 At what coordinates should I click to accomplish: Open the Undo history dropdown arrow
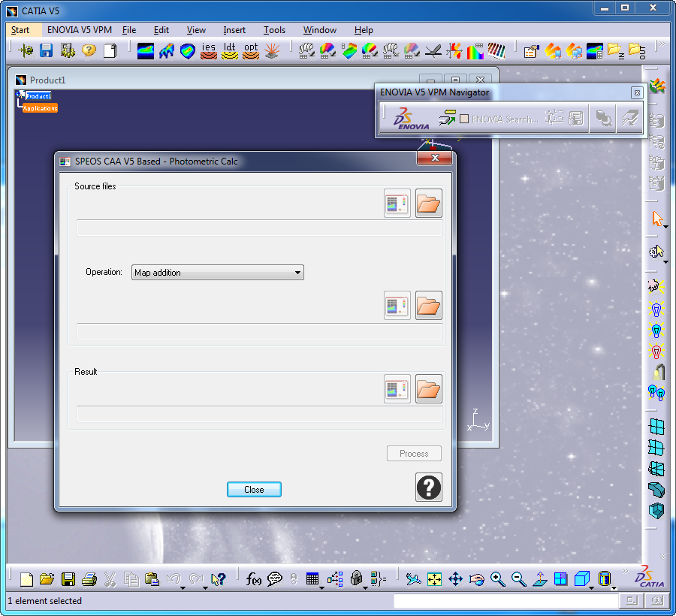183,588
